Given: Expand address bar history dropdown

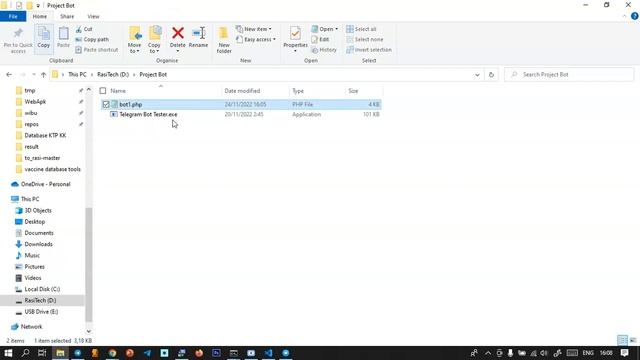Looking at the screenshot, I should pos(477,75).
